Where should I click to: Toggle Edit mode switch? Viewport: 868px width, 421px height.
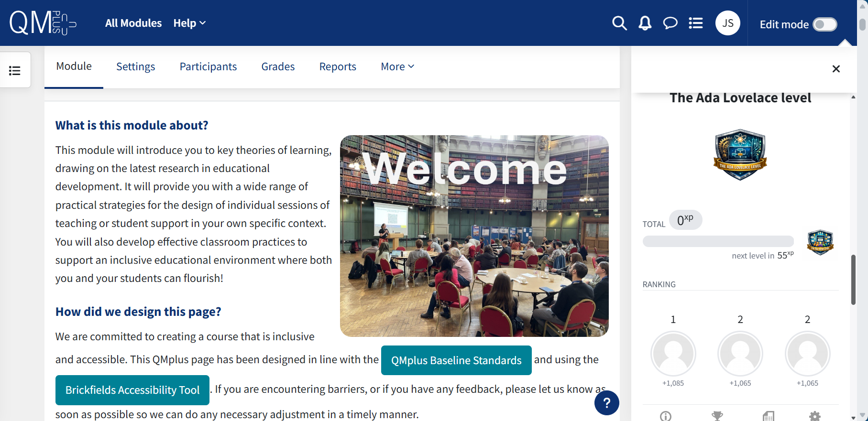tap(825, 24)
